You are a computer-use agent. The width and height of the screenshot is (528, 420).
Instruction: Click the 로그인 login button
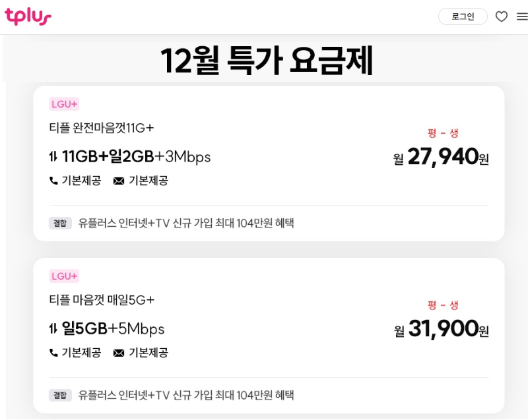[x=463, y=16]
